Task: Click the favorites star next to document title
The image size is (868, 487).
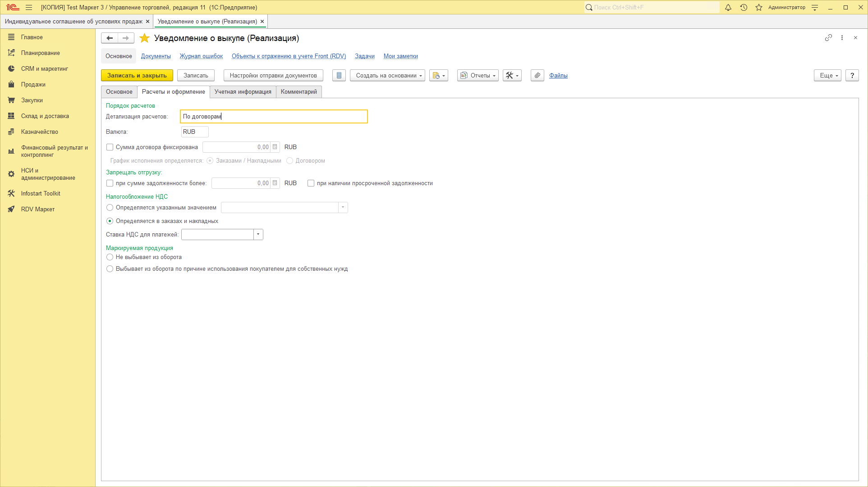Action: [x=144, y=38]
